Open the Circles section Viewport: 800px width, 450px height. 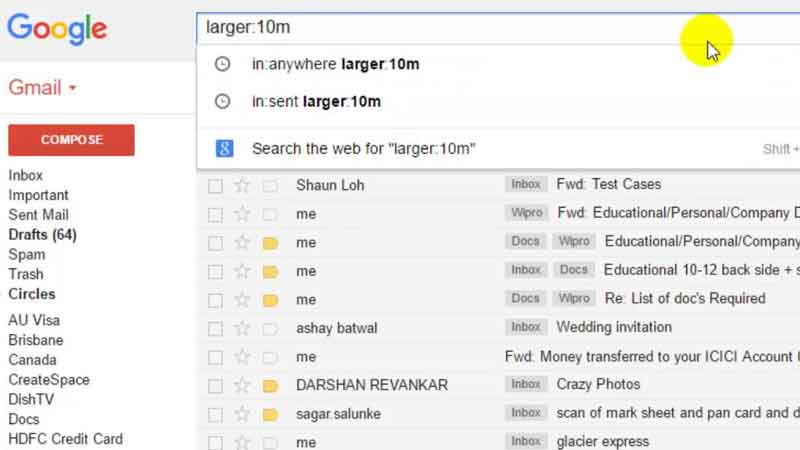coord(32,294)
